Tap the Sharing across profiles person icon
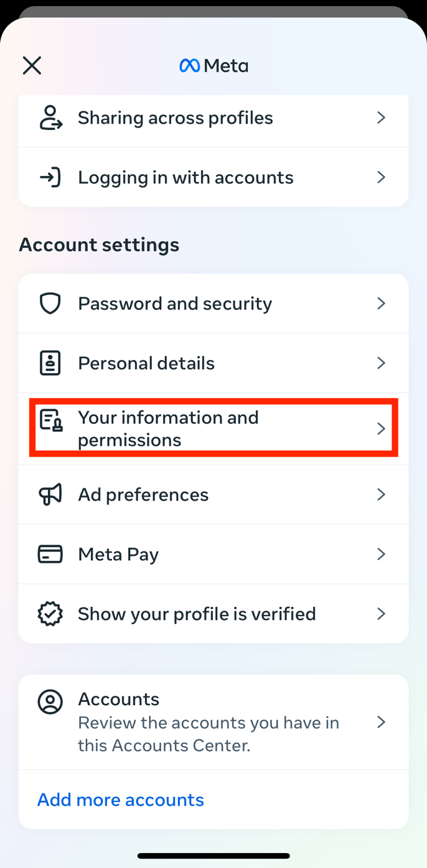This screenshot has height=868, width=427. (50, 118)
